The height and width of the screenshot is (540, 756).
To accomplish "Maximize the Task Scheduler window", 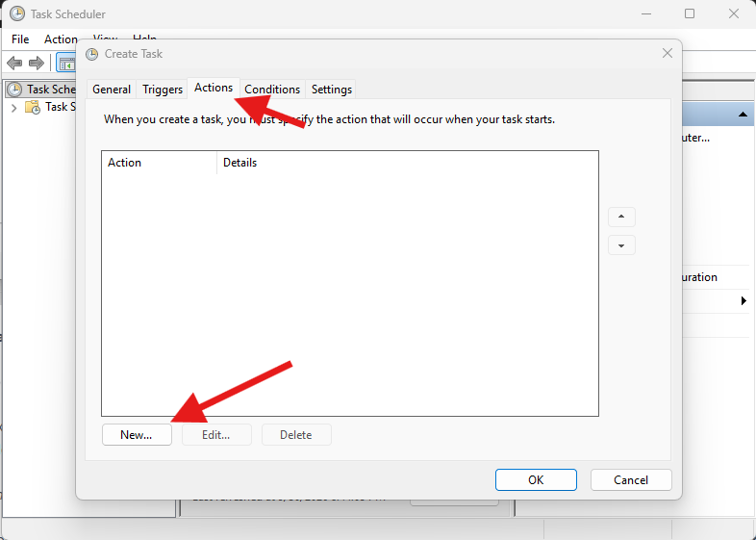I will (x=690, y=13).
